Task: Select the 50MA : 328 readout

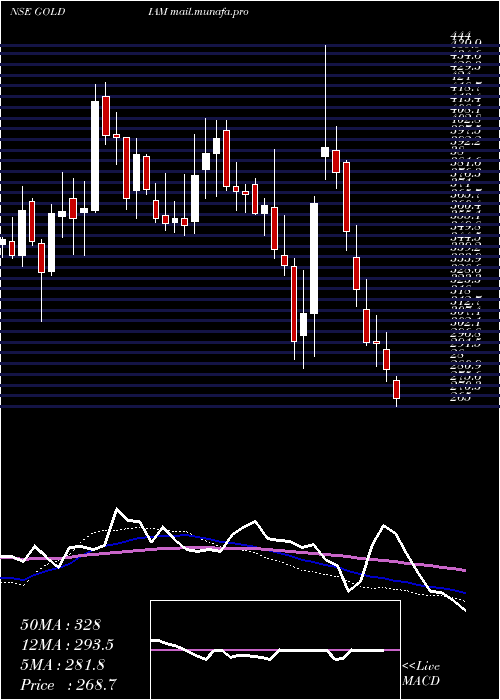Action: pos(61,625)
